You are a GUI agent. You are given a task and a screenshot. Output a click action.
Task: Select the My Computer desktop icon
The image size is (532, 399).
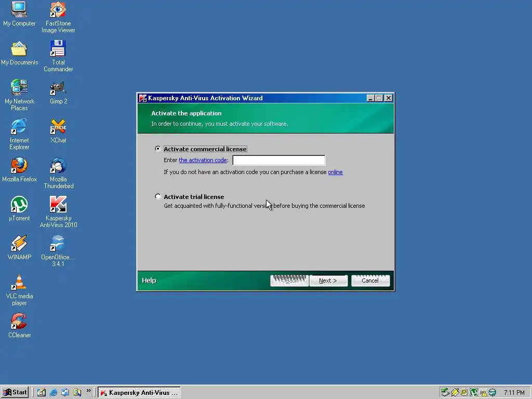coord(19,14)
